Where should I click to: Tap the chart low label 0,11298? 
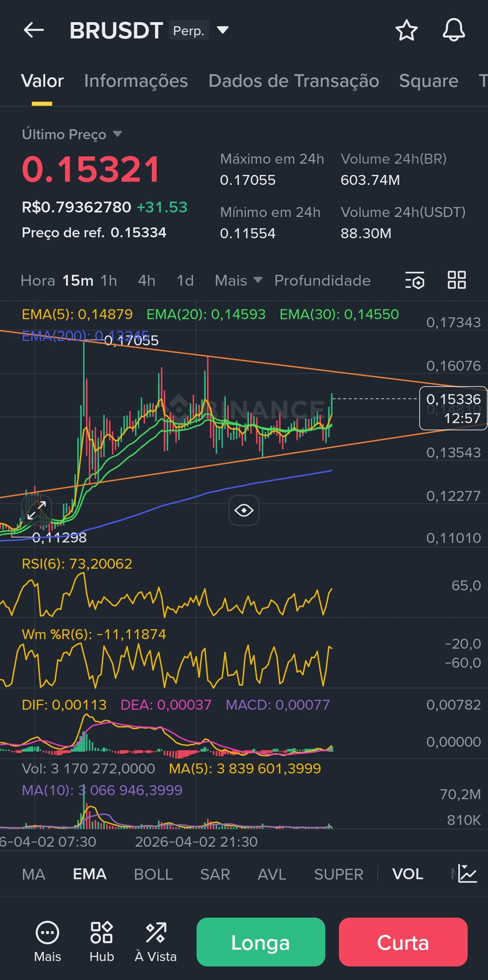pyautogui.click(x=59, y=537)
